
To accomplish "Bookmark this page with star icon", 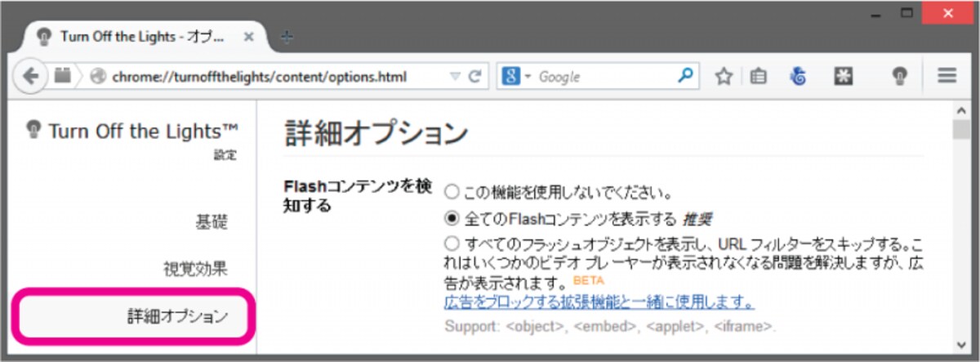I will [724, 77].
